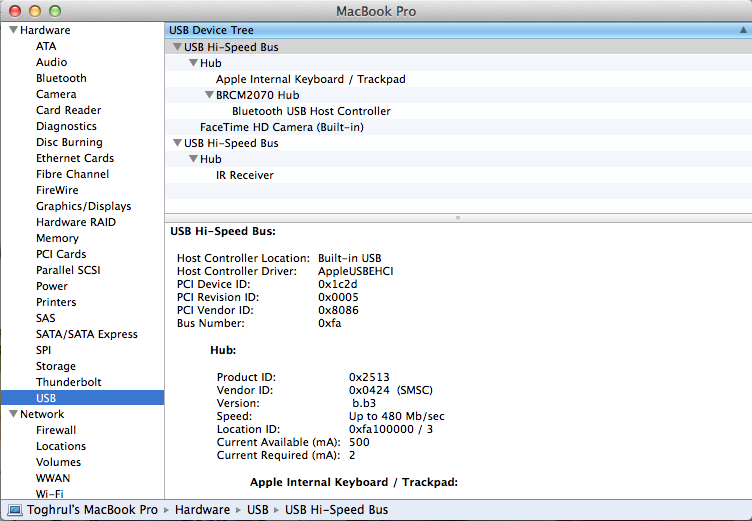Viewport: 752px width, 521px height.
Task: Click the AppleUSBEHCI driver value
Action: point(355,271)
